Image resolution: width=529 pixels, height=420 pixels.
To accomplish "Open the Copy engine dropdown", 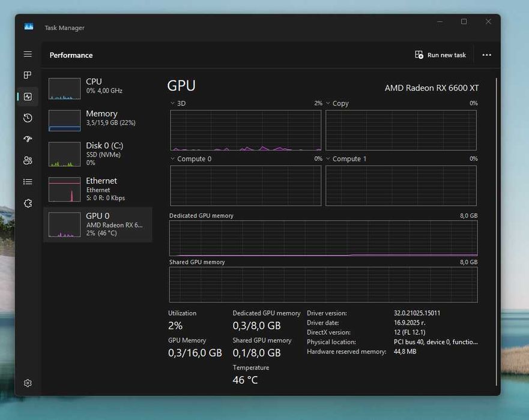I will click(x=337, y=103).
